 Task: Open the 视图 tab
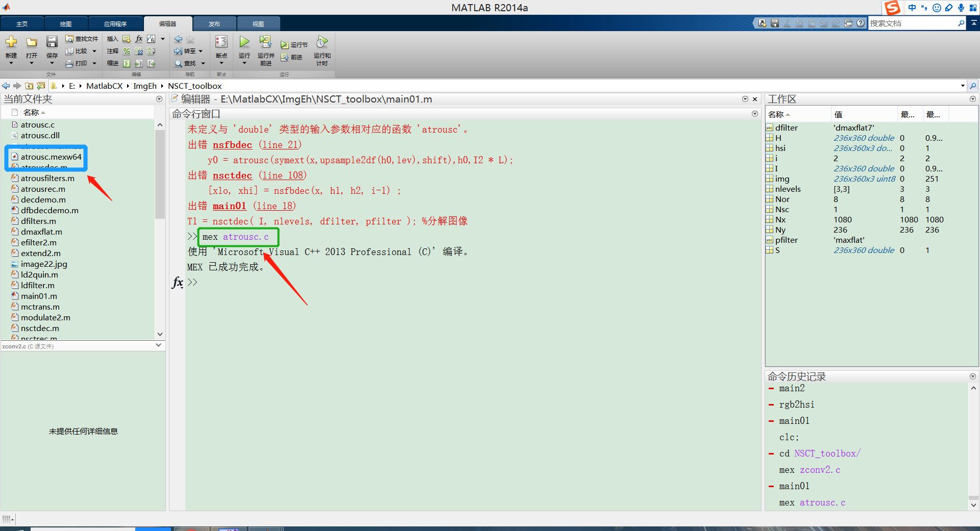point(258,23)
